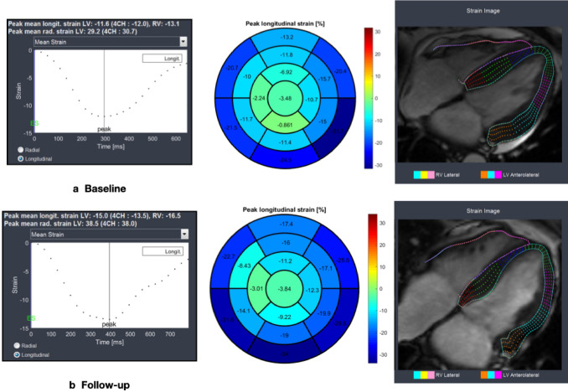Select follow-up bullseye segment -9.22
The height and width of the screenshot is (392, 568).
(285, 317)
